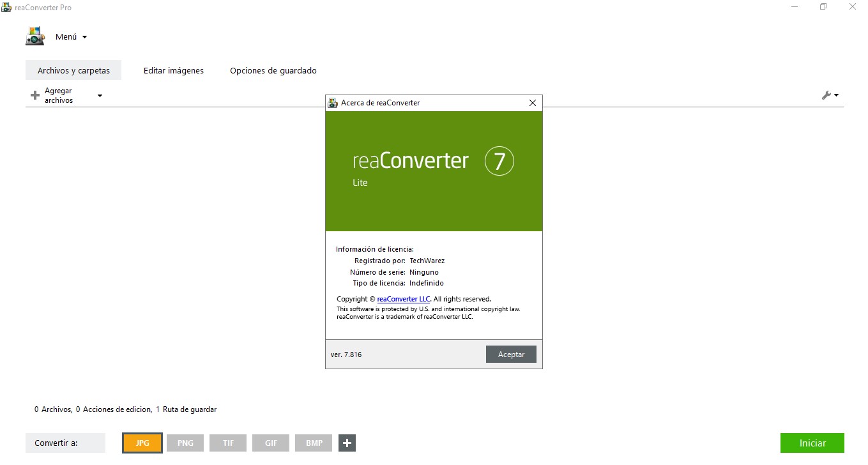
Task: Open the dropdown arrow next to the wrench icon
Action: pyautogui.click(x=837, y=95)
